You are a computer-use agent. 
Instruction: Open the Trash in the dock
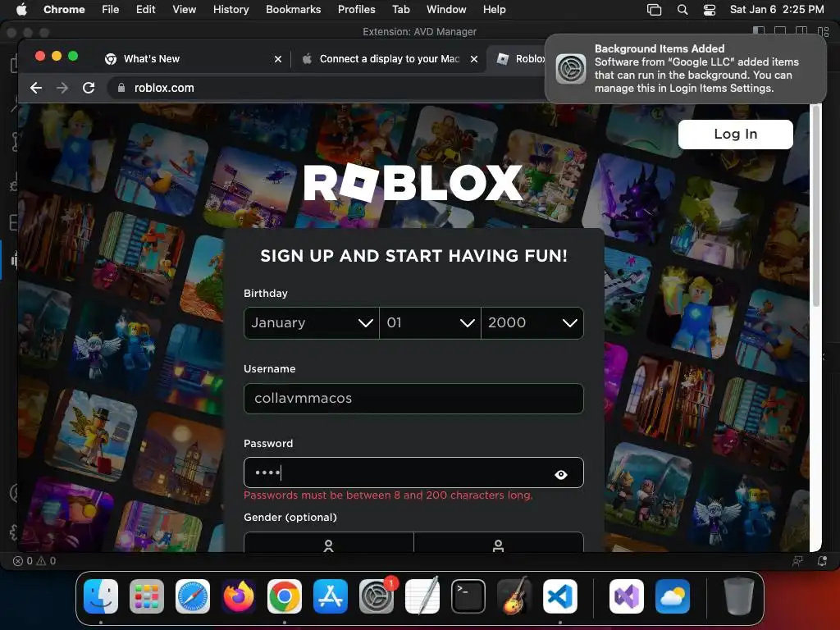pyautogui.click(x=739, y=596)
